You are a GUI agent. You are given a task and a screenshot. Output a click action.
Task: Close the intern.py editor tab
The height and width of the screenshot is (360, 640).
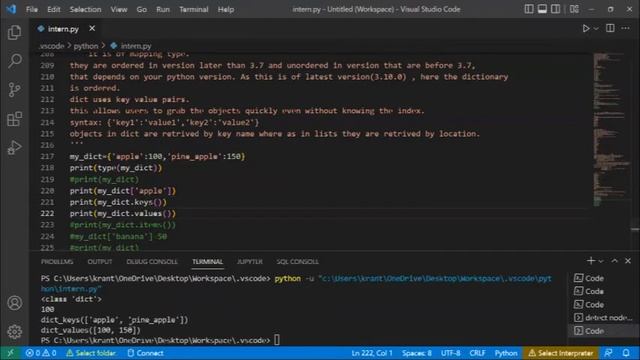pos(92,29)
